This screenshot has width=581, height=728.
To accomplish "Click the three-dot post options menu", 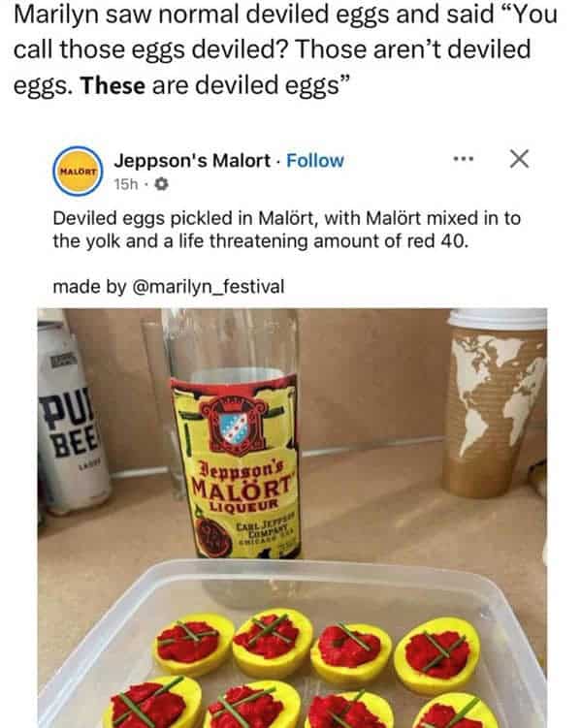I will click(463, 159).
